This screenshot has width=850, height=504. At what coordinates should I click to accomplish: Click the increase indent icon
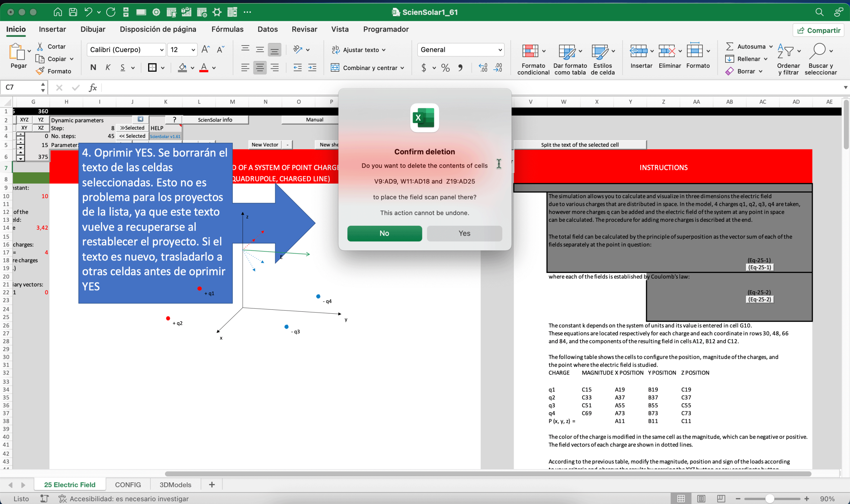point(312,68)
